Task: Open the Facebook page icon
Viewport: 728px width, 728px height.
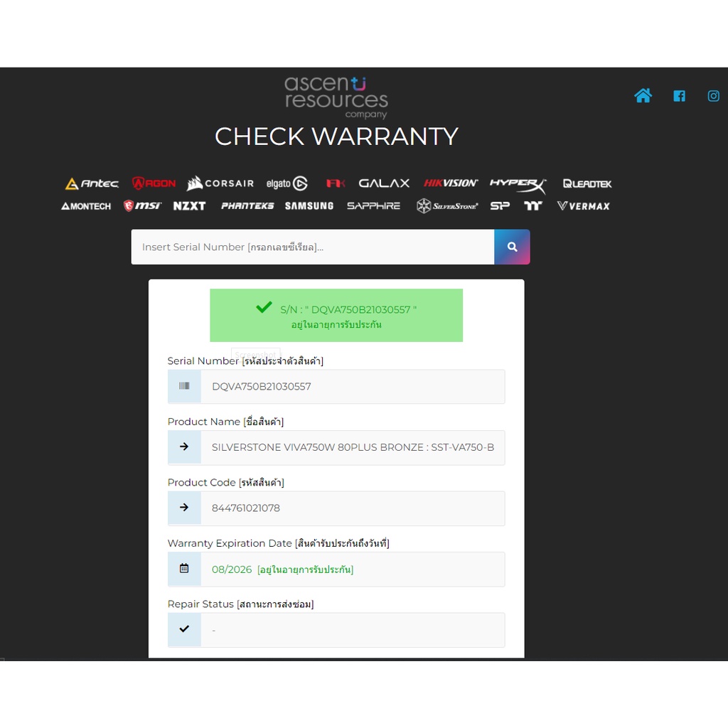Action: [679, 96]
